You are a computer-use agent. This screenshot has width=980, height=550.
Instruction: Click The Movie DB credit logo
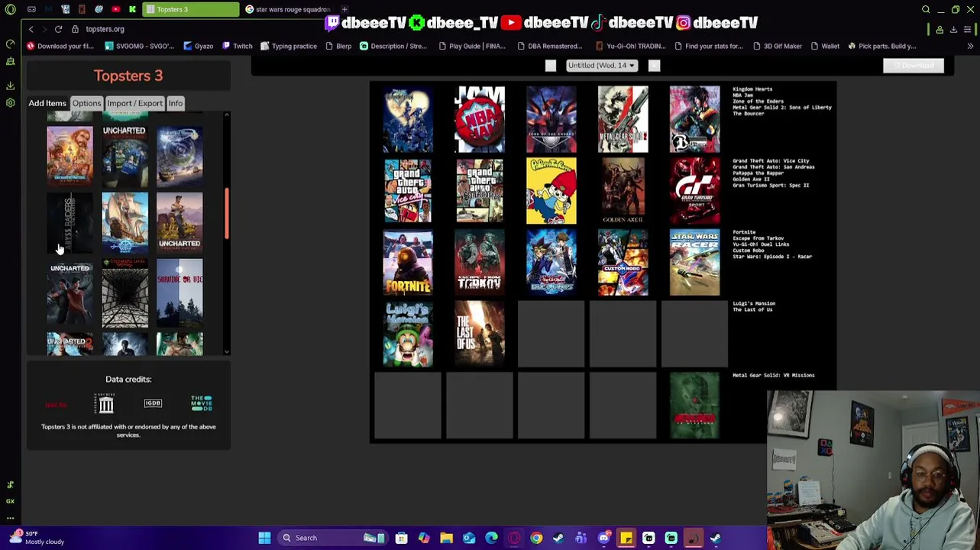202,403
